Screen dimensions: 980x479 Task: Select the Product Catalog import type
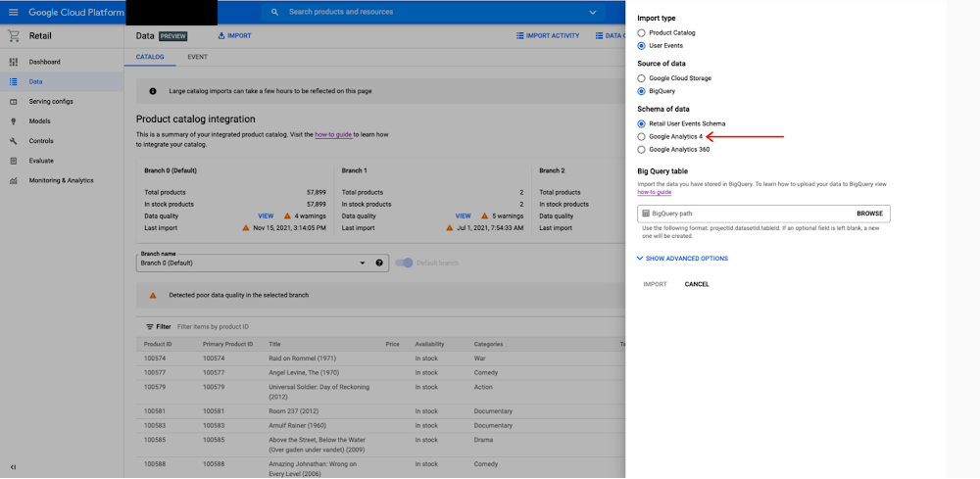tap(641, 32)
